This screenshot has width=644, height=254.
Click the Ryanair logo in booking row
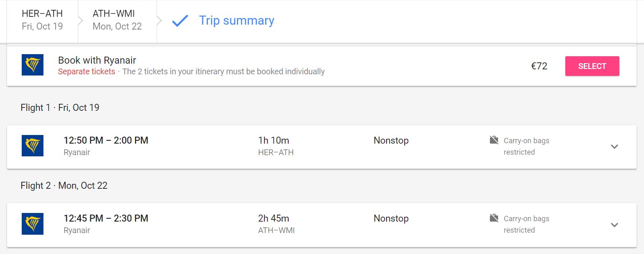[32, 65]
